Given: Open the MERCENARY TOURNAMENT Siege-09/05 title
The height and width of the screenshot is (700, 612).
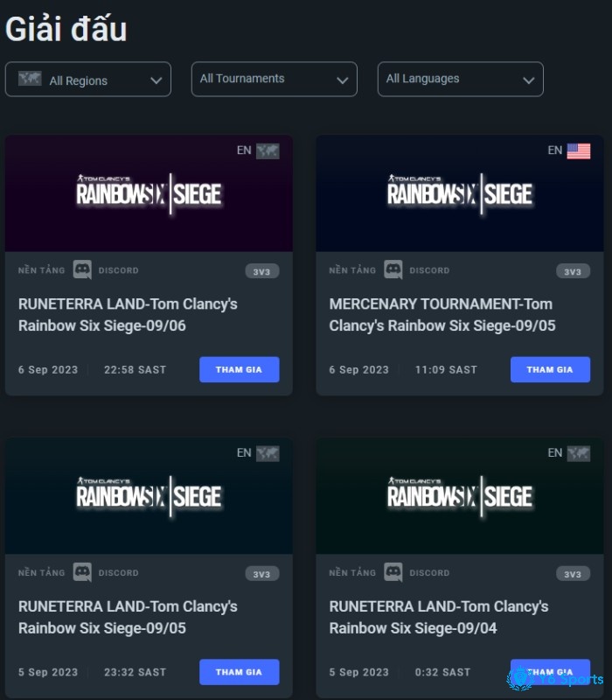Looking at the screenshot, I should click(442, 315).
